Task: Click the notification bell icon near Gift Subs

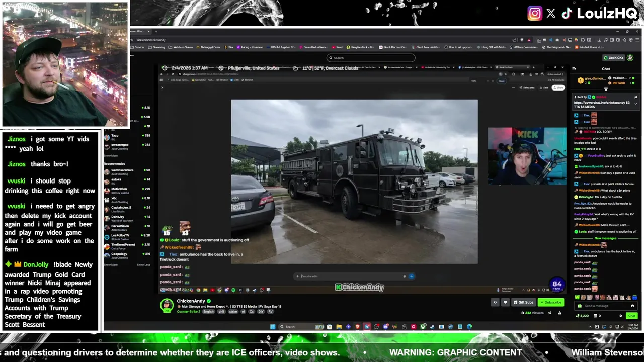Action: point(495,302)
